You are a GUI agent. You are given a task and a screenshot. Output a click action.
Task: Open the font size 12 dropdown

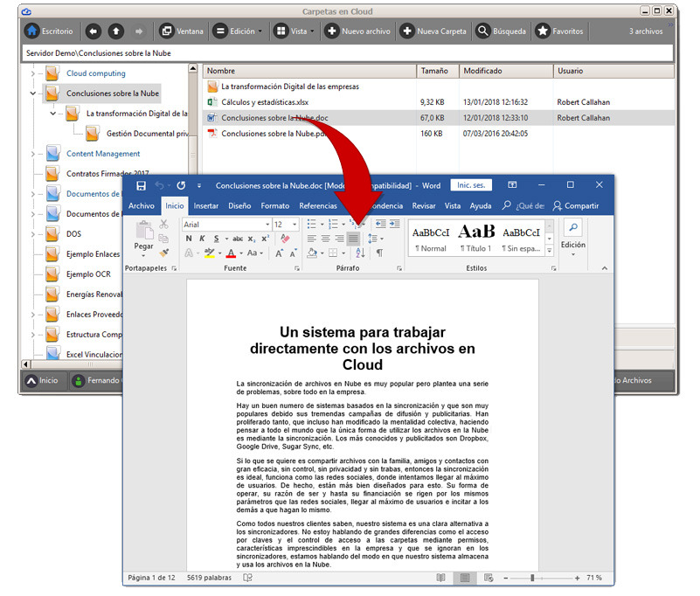pos(295,225)
